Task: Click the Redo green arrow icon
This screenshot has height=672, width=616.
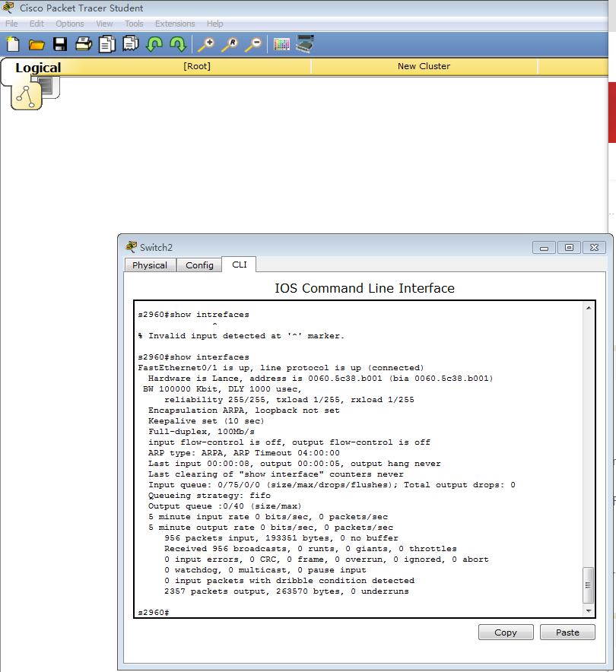Action: 178,44
